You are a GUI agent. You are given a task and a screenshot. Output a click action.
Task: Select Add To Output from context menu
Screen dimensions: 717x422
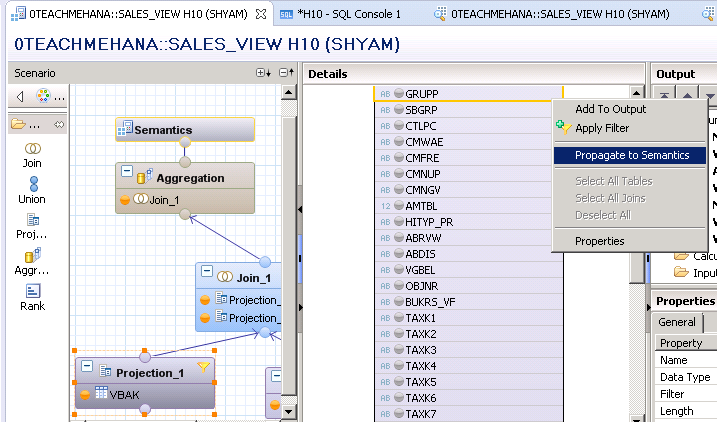610,109
